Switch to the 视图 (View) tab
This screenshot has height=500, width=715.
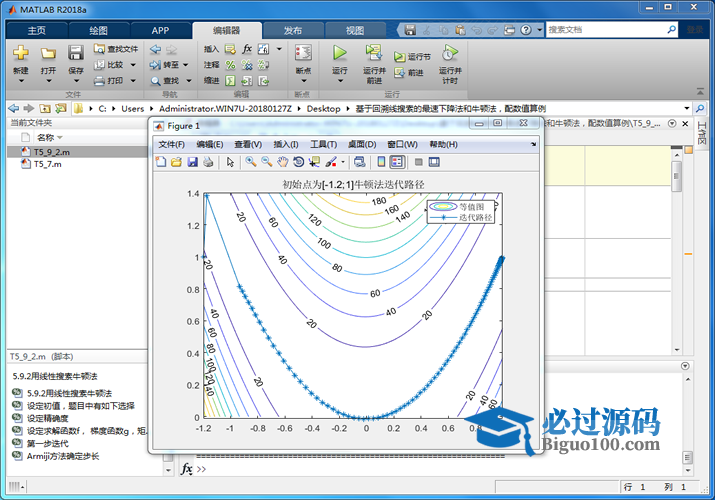point(355,31)
